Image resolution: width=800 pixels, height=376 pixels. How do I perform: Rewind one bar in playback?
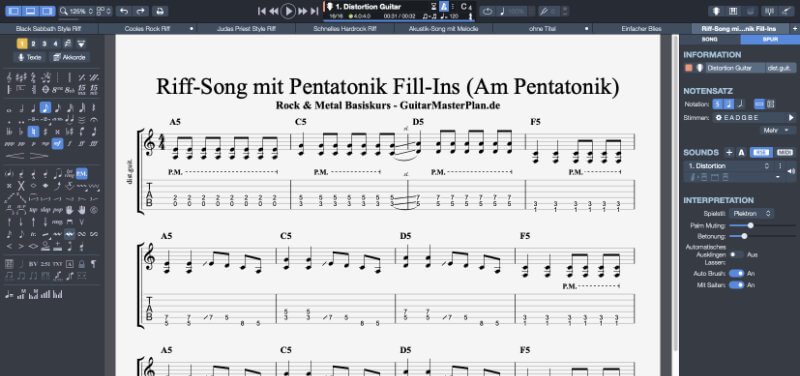(274, 11)
